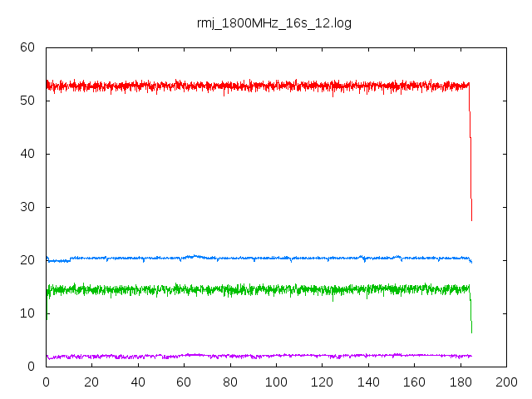
Task: Click the green line's initial spike at start
Action: pyautogui.click(x=47, y=305)
